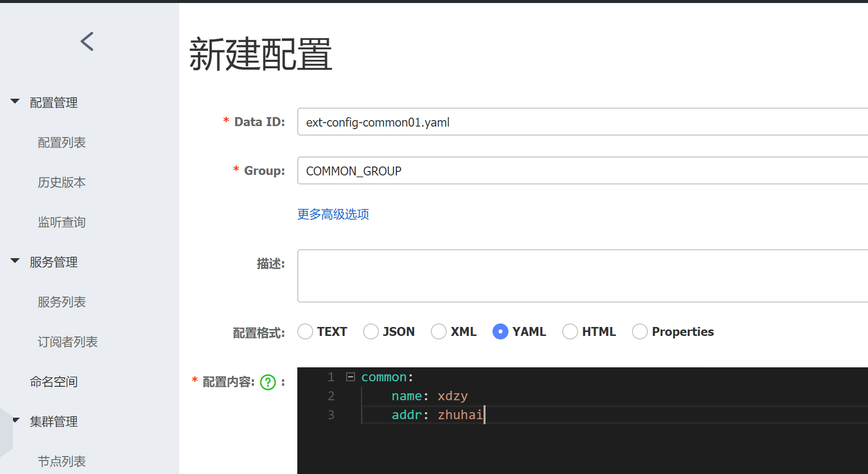Click 'name: xdzy' line in editor
Screen dimensions: 868x474
(x=430, y=396)
